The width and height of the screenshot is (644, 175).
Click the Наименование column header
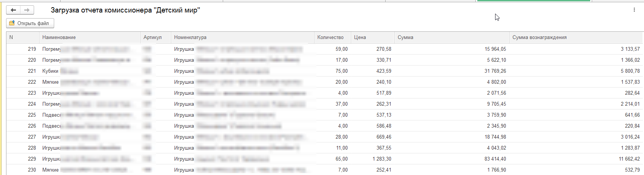click(x=90, y=37)
